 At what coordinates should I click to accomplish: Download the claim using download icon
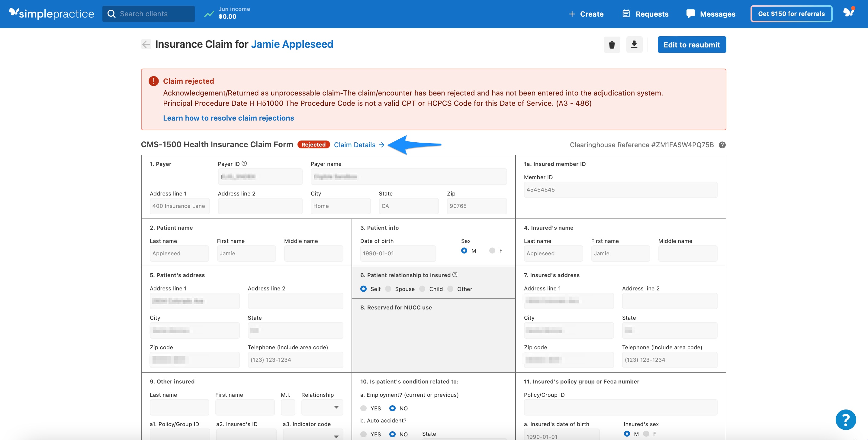coord(634,44)
